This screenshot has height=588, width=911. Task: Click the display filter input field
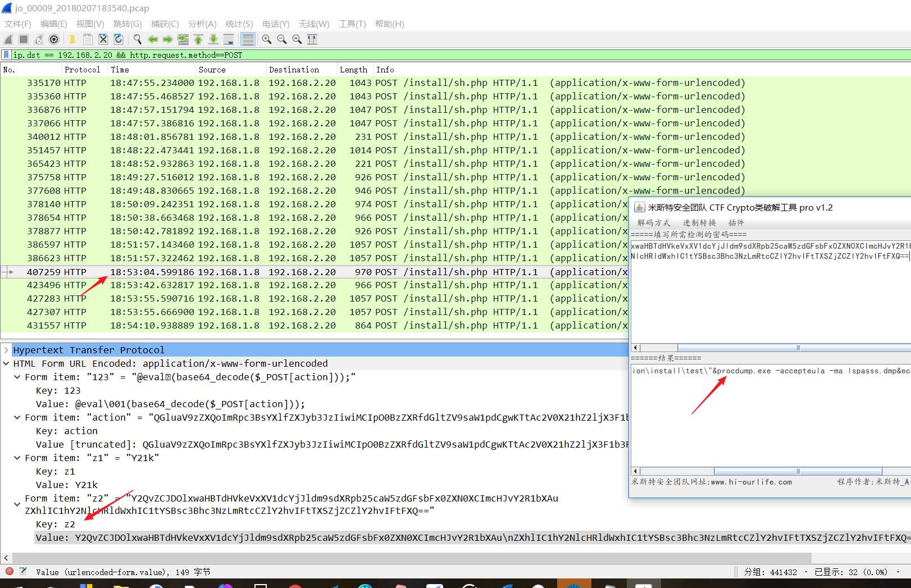461,55
